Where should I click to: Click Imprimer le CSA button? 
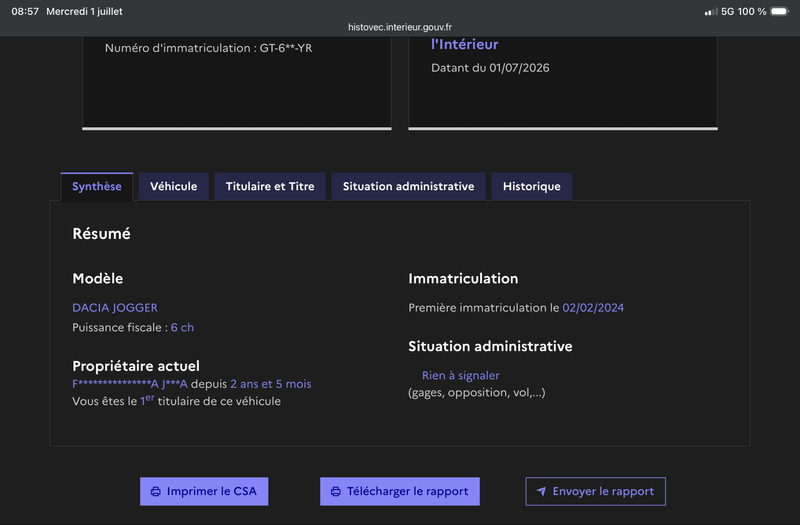[x=204, y=491]
